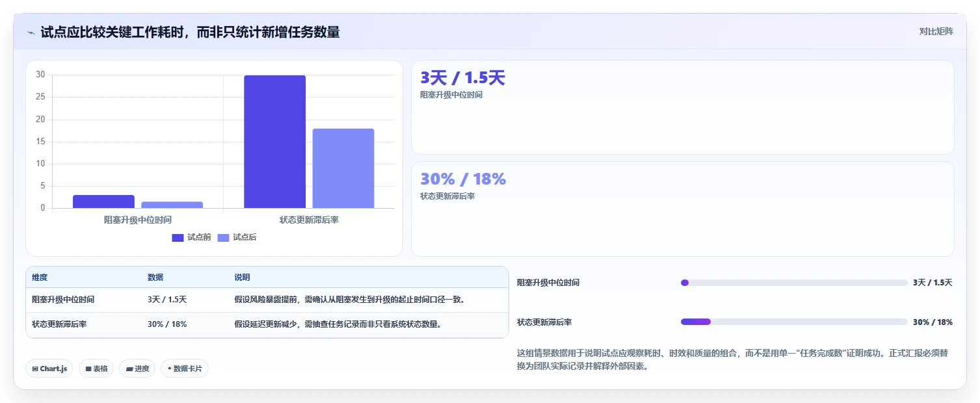Image resolution: width=980 pixels, height=403 pixels.
Task: Toggle the 试点前 legend swatch
Action: (178, 238)
